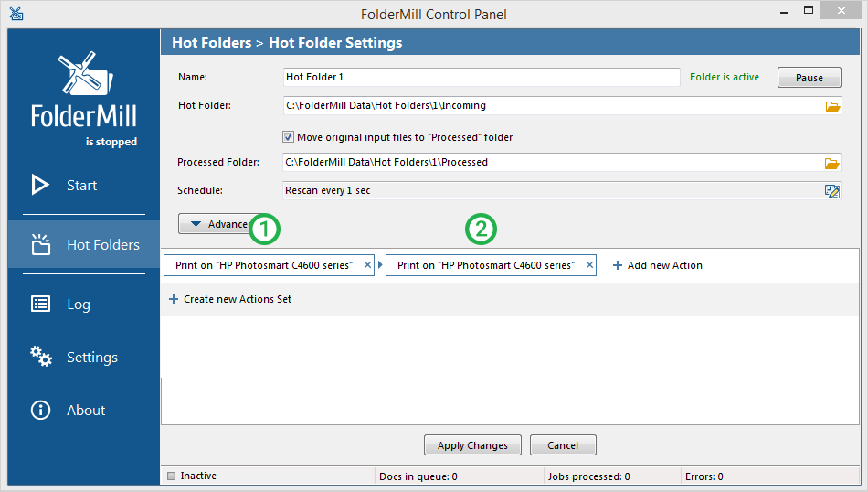The width and height of the screenshot is (868, 492).
Task: Click the Name field containing Hot Folder 1
Action: coord(481,77)
